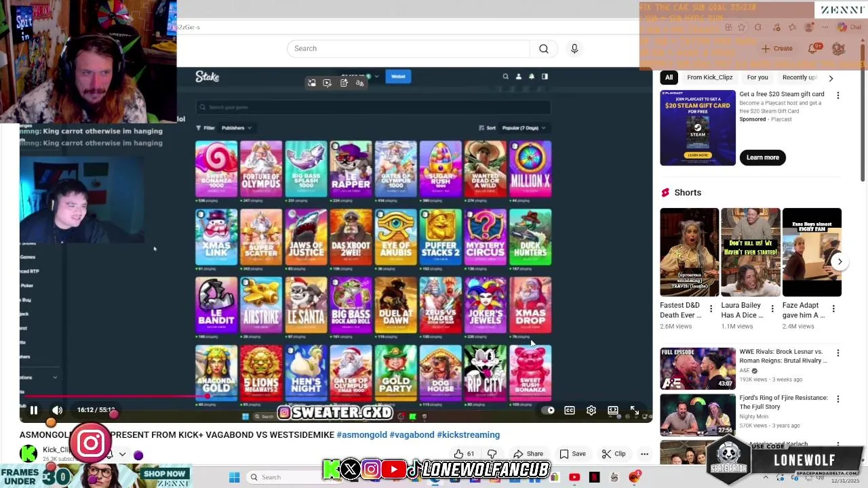Open YouTube app in Windows taskbar

pyautogui.click(x=574, y=477)
